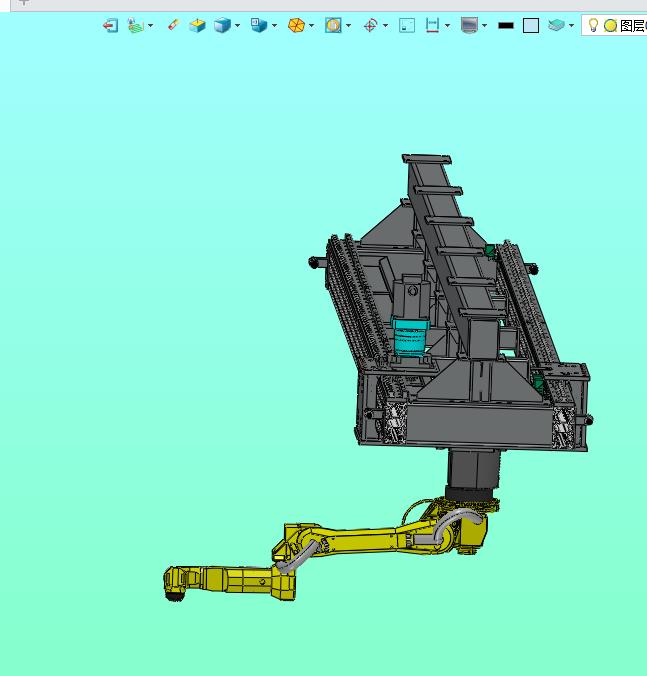Click the teal stacked layers icon
Screen dimensions: 647x676
pos(556,25)
